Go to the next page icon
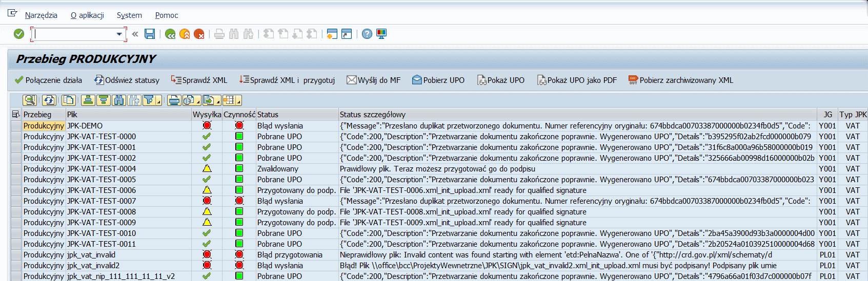 (x=297, y=34)
